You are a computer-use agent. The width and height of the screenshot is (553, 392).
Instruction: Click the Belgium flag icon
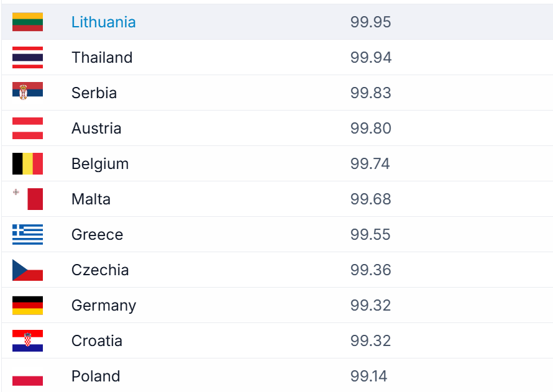[27, 163]
